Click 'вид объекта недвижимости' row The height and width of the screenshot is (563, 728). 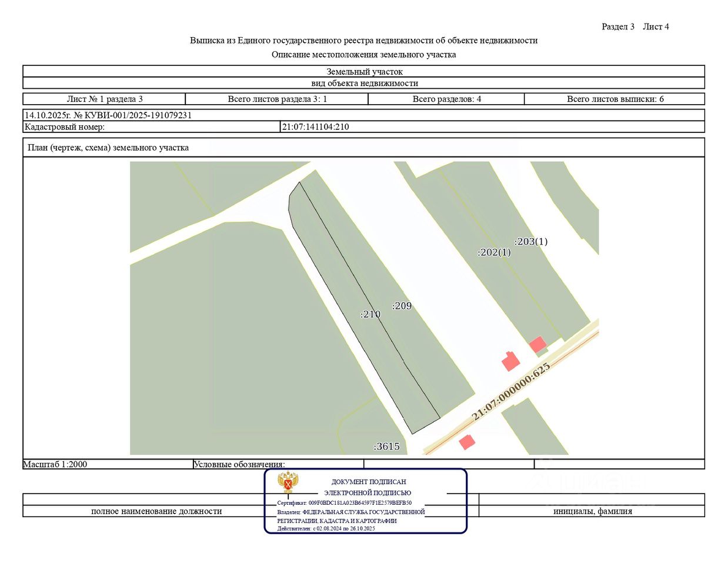(x=364, y=84)
